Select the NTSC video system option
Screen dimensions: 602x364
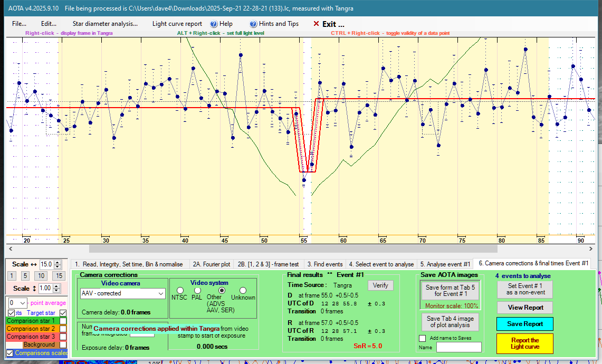click(x=180, y=290)
